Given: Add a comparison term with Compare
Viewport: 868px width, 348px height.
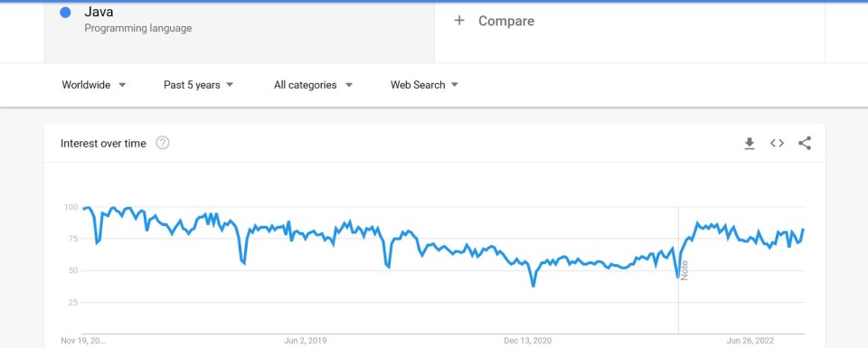Looking at the screenshot, I should coord(506,21).
